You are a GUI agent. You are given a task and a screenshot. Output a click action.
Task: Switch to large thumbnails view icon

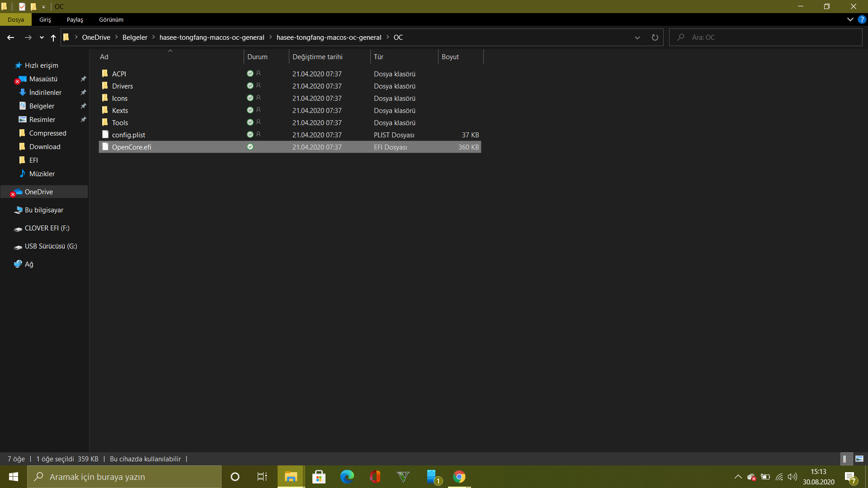(859, 459)
